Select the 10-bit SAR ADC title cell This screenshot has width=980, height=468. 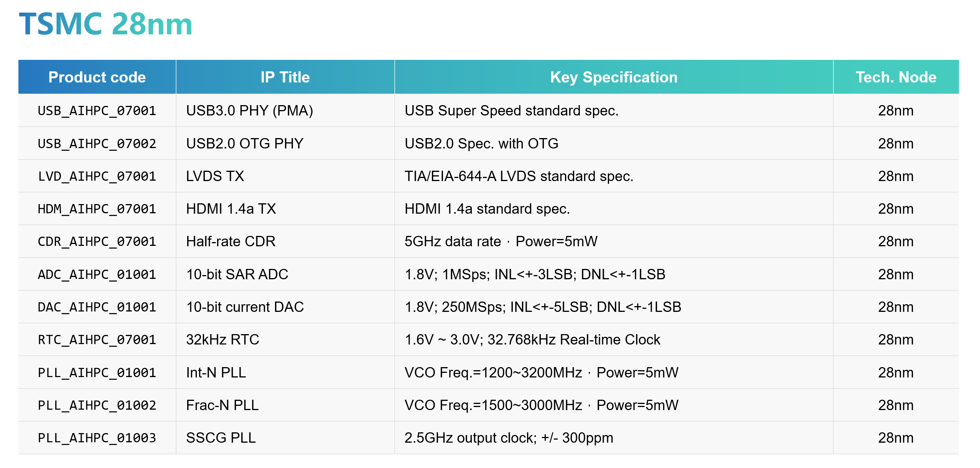point(237,275)
